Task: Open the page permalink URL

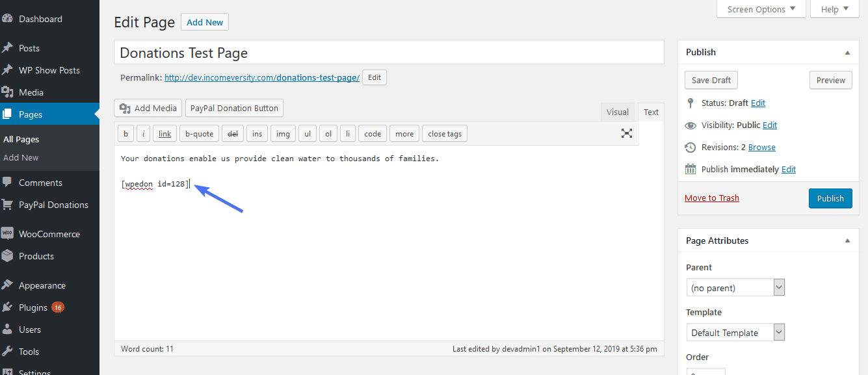Action: click(x=262, y=77)
